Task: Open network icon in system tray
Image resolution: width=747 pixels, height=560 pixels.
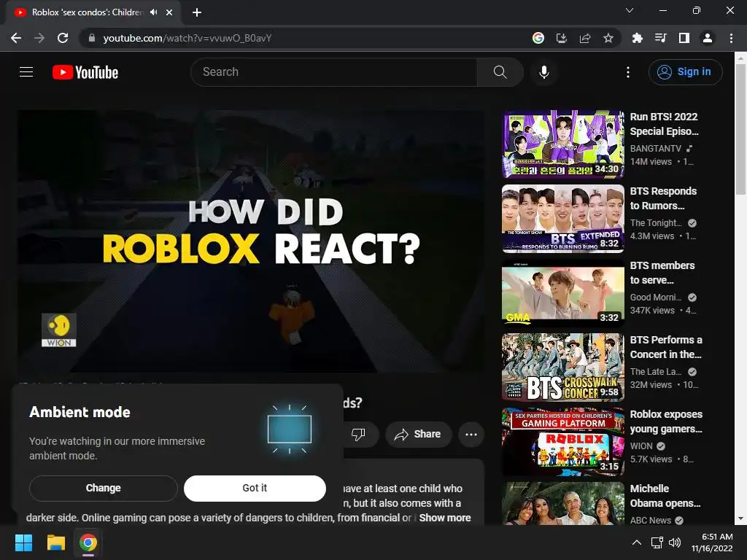Action: pos(657,542)
